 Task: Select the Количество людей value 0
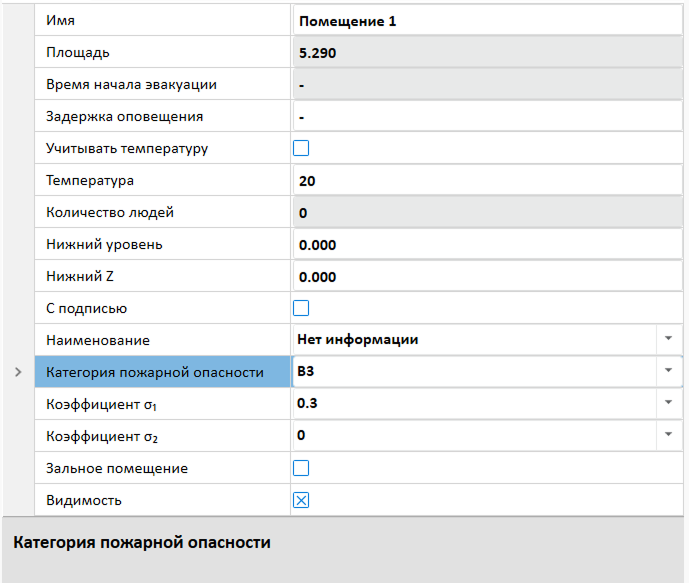487,213
